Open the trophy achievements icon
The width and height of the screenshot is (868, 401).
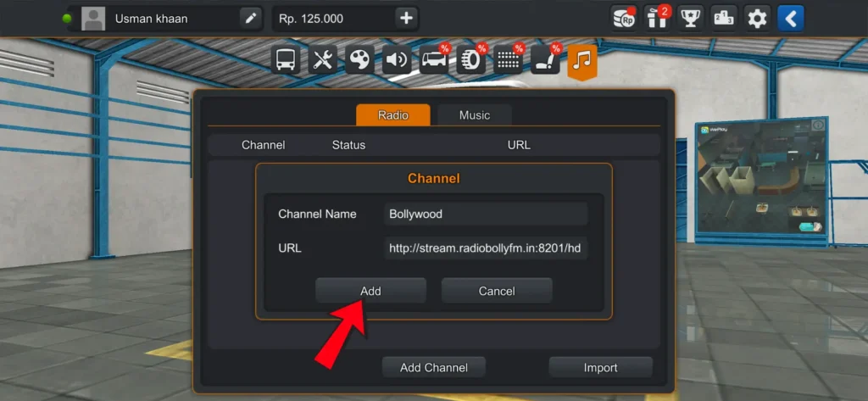point(690,19)
